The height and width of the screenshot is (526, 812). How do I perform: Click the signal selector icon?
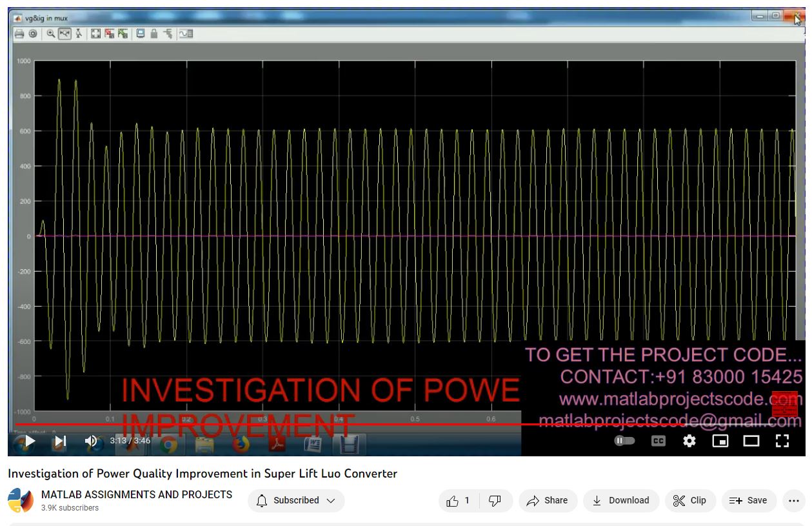pos(168,34)
